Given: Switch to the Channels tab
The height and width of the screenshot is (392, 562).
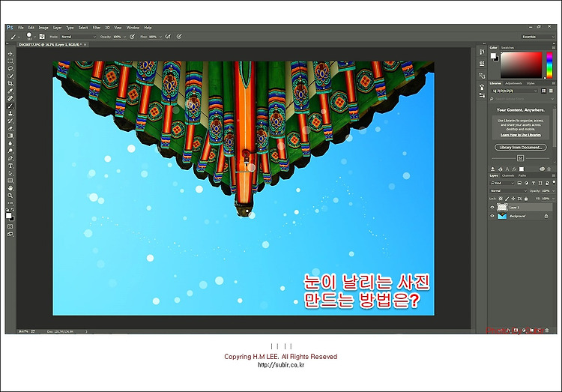Looking at the screenshot, I should pyautogui.click(x=508, y=175).
